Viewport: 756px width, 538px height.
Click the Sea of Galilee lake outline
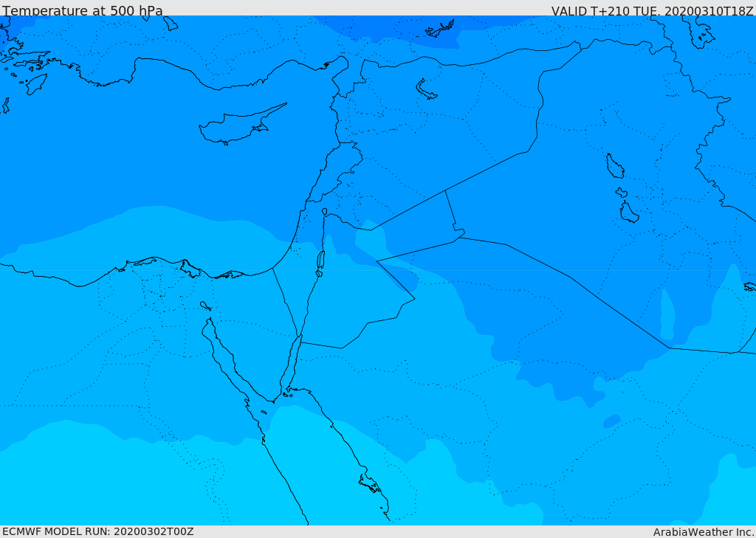pyautogui.click(x=325, y=212)
